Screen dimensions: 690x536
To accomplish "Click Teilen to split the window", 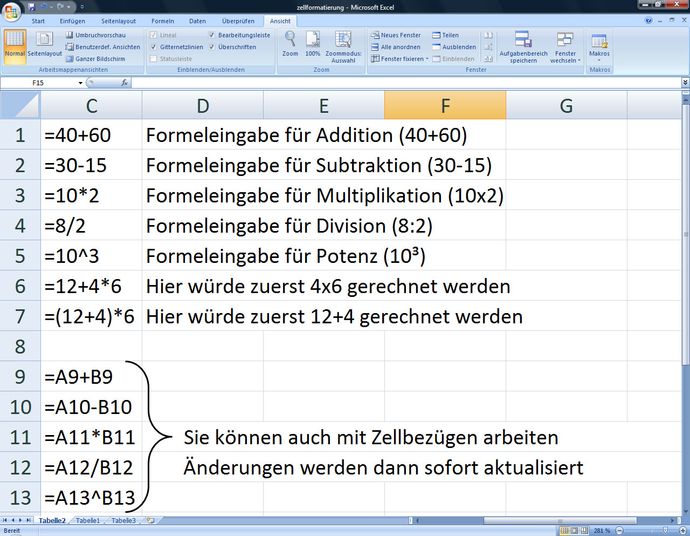I will 445,35.
